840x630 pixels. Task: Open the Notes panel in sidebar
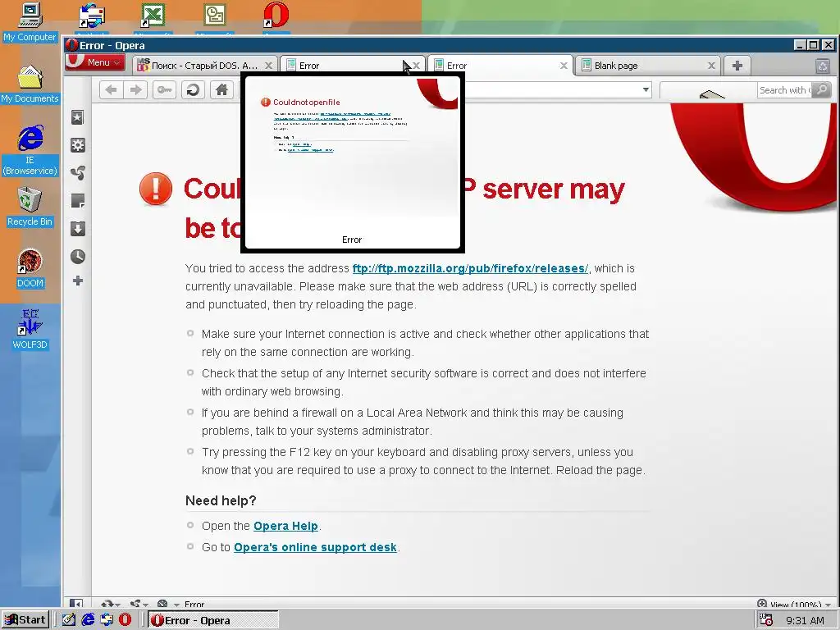pos(78,201)
